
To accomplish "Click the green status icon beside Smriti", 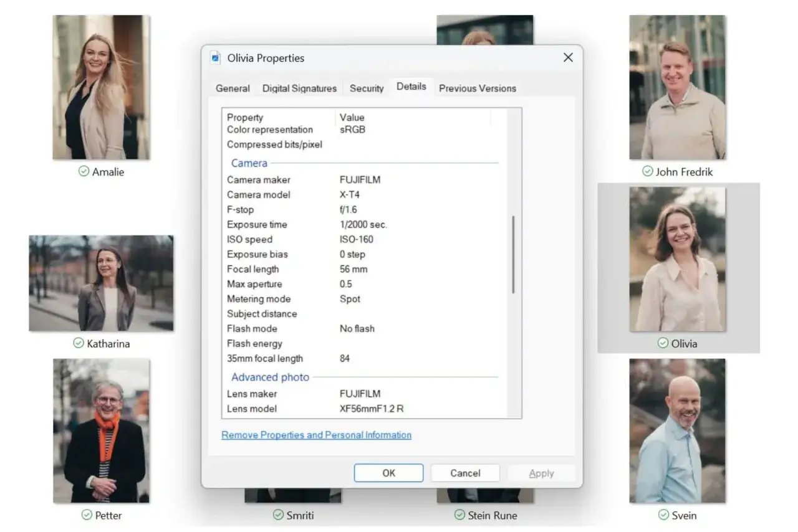I will (278, 515).
